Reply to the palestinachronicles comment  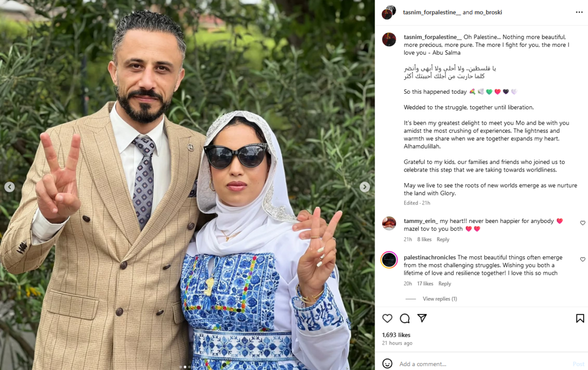click(445, 284)
